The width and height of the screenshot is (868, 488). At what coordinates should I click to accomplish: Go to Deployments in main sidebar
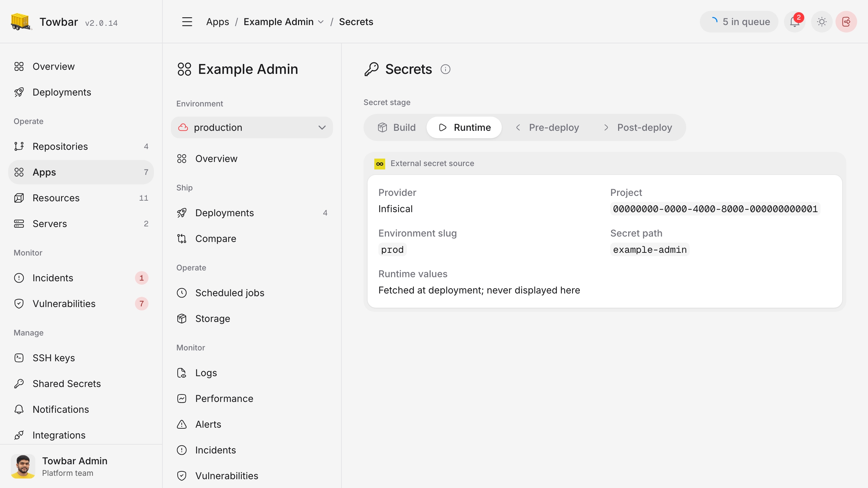[x=81, y=92]
